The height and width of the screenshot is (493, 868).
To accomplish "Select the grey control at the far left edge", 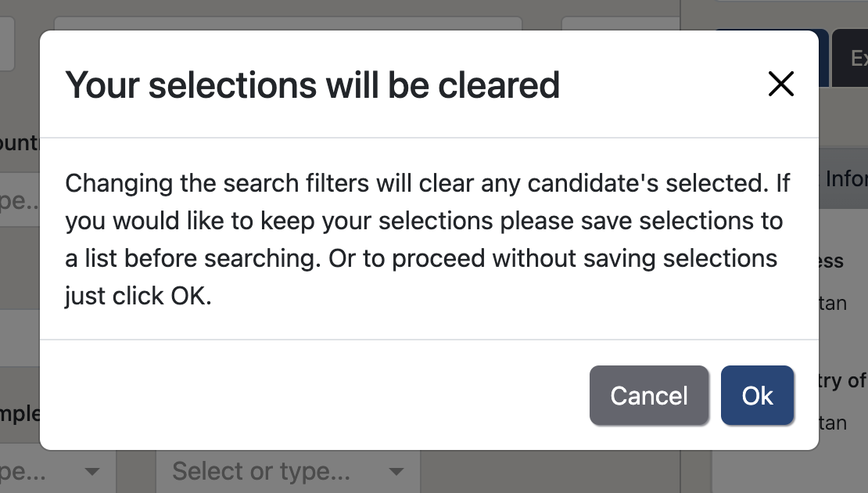I will coord(6,43).
